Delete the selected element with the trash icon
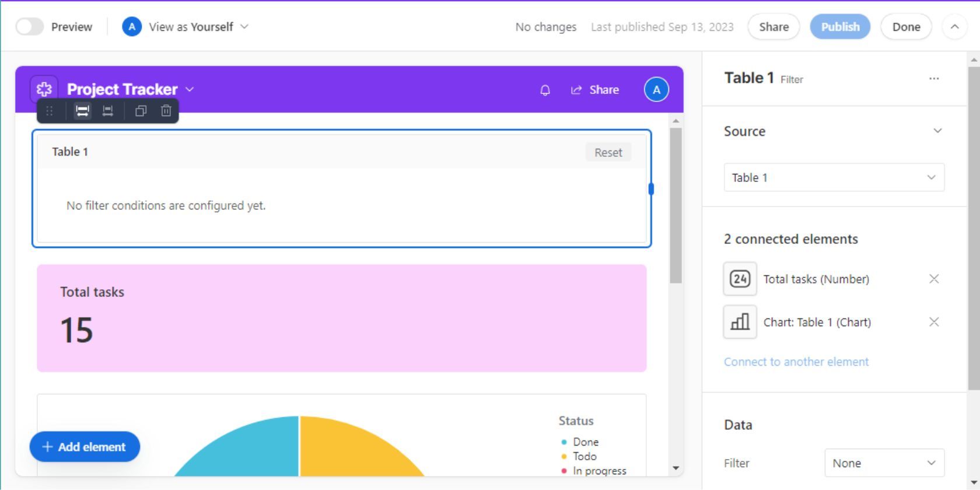This screenshot has height=490, width=980. (166, 111)
